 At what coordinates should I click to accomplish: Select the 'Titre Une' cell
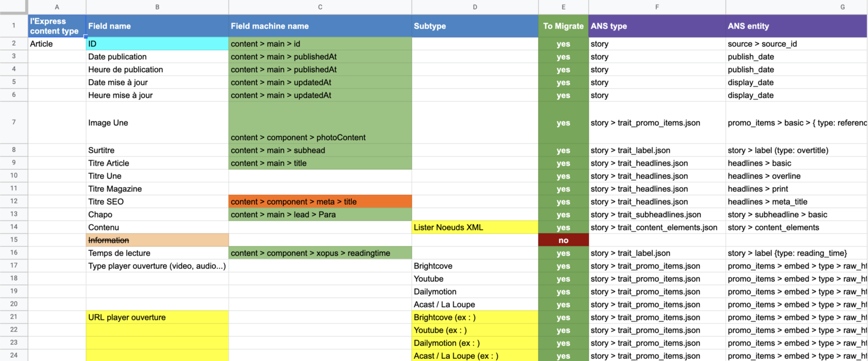157,176
